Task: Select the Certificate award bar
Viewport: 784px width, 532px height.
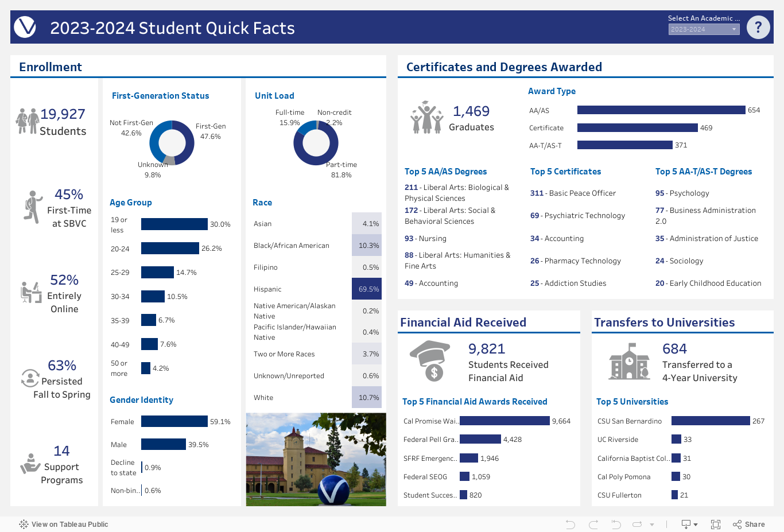Action: tap(638, 128)
